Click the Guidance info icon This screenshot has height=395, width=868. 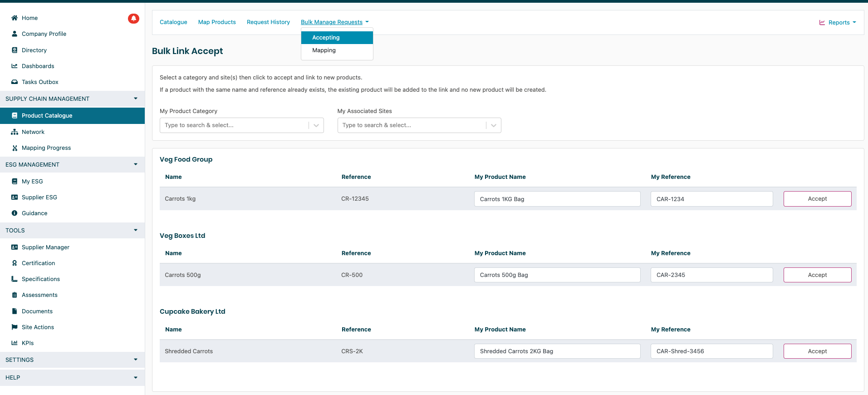coord(15,213)
